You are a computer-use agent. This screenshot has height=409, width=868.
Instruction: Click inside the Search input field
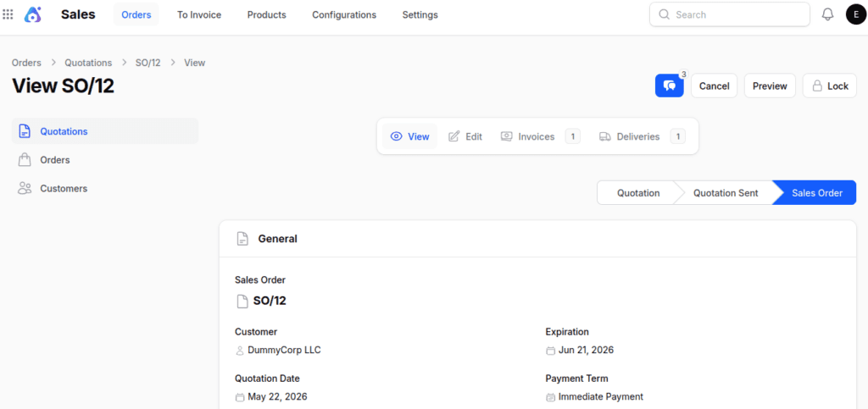(x=730, y=14)
